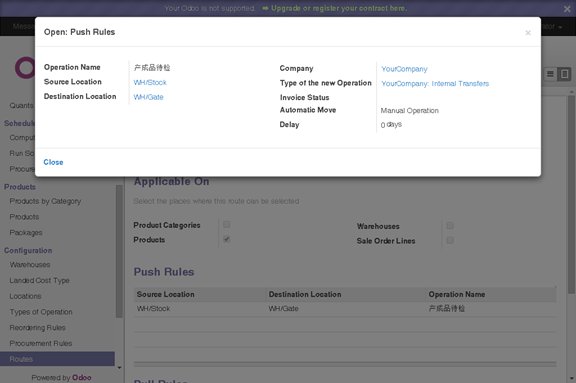Open the WH/Gate destination link
576x383 pixels.
148,97
